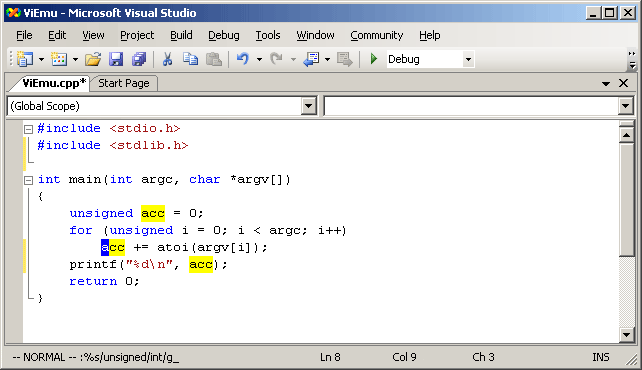Screen dimensions: 642x370
Task: Switch to the Start Page tab
Action: 124,83
